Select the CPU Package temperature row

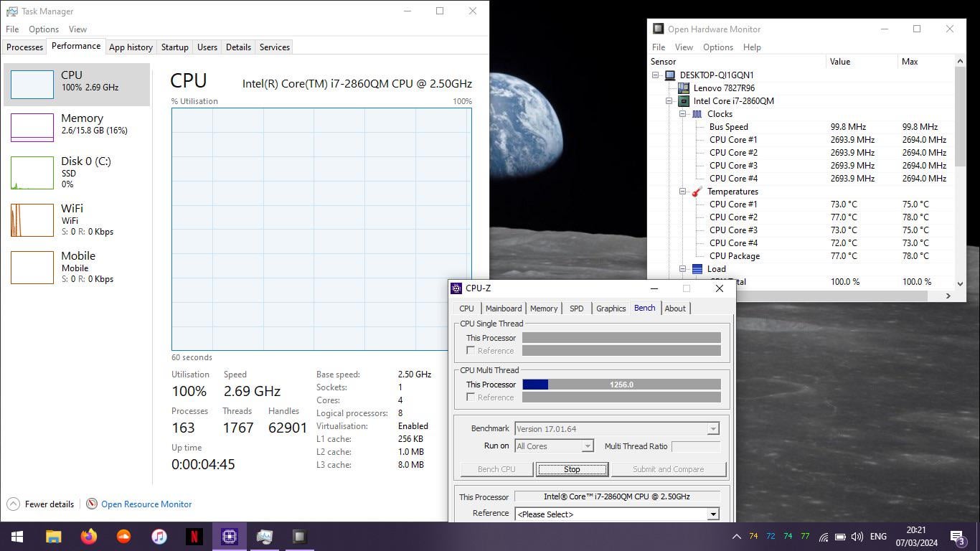click(801, 256)
